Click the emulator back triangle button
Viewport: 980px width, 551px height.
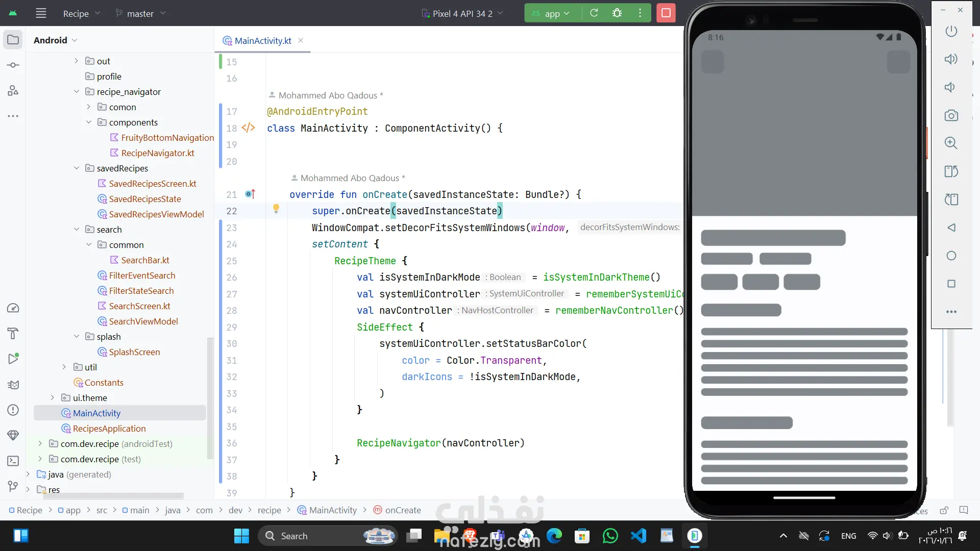click(x=951, y=228)
